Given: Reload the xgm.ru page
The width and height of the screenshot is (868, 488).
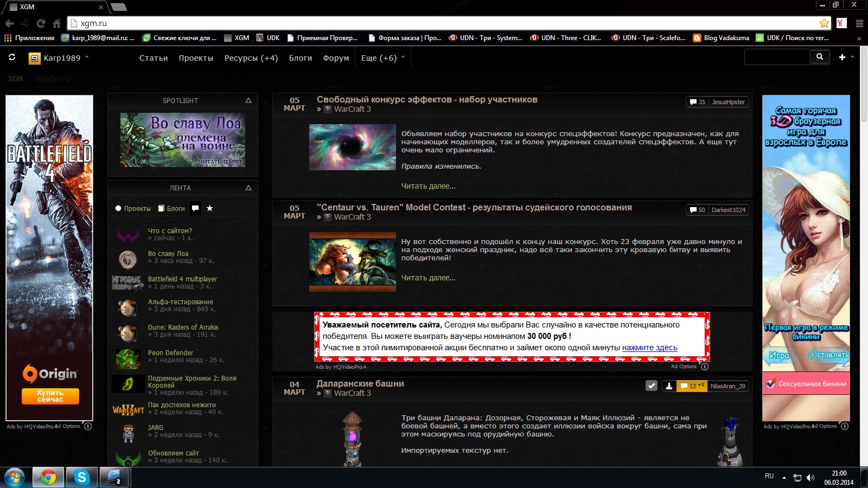Looking at the screenshot, I should [41, 23].
